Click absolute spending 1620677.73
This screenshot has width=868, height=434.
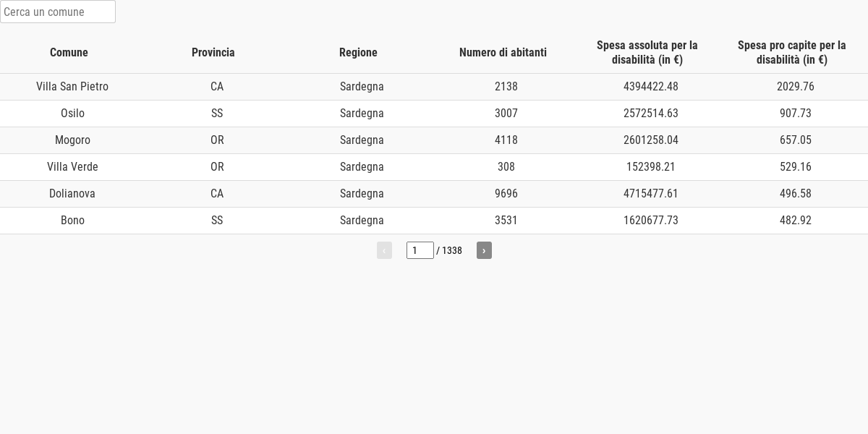pos(651,221)
